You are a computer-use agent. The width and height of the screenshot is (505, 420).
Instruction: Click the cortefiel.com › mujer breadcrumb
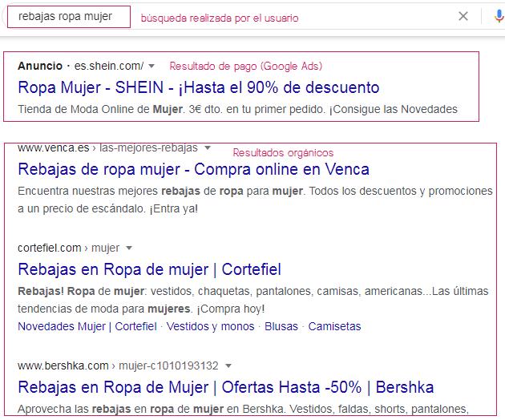point(69,248)
